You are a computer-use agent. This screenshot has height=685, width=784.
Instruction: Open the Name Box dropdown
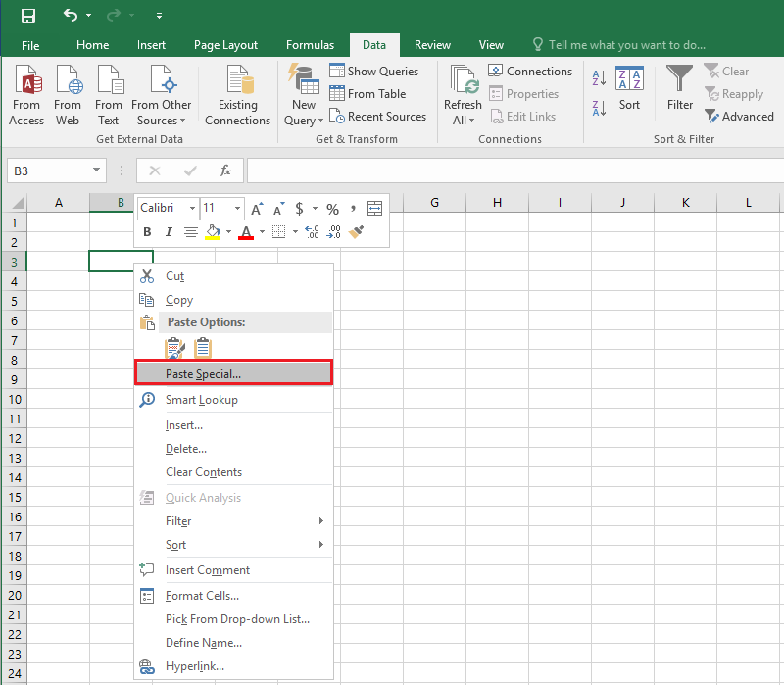point(94,171)
